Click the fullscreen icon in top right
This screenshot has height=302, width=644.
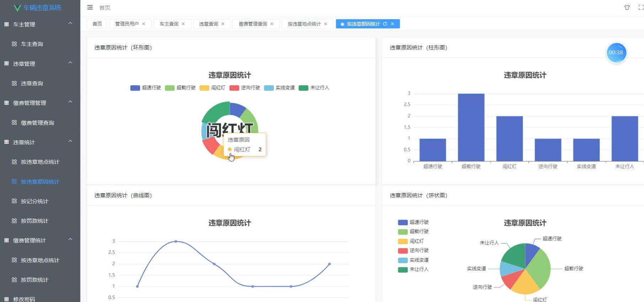tap(641, 7)
